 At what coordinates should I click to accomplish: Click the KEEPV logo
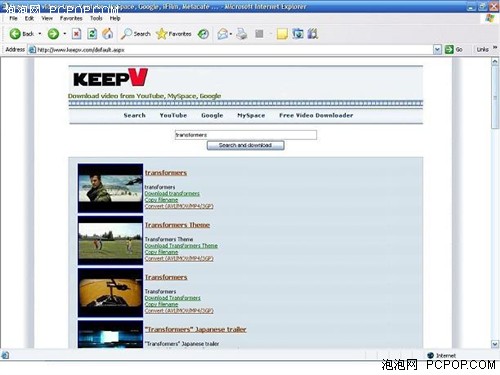pyautogui.click(x=110, y=78)
